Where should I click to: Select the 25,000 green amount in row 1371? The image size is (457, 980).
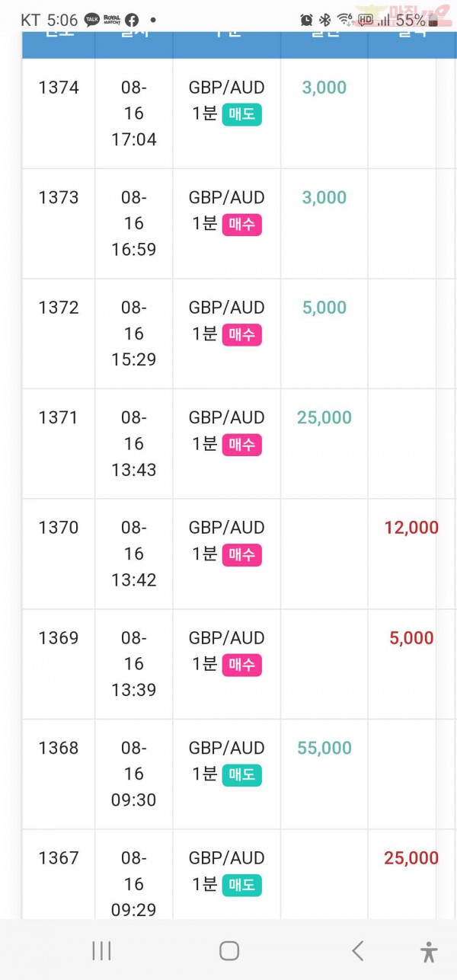tap(324, 417)
